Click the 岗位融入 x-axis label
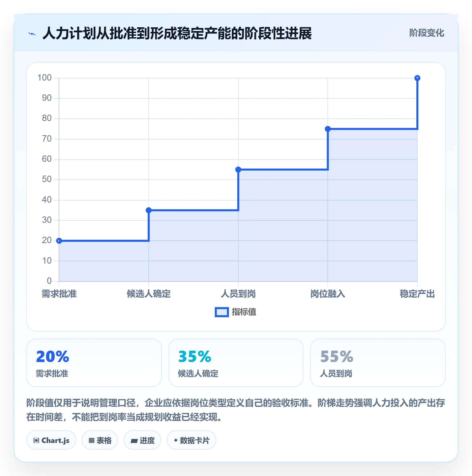The height and width of the screenshot is (476, 472). tap(328, 294)
